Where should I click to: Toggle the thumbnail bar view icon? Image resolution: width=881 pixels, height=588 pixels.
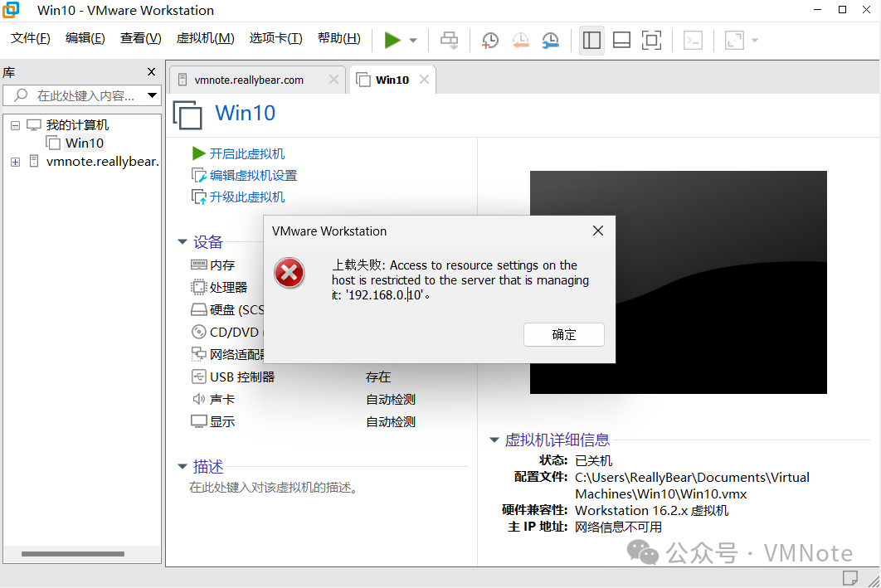click(x=621, y=40)
